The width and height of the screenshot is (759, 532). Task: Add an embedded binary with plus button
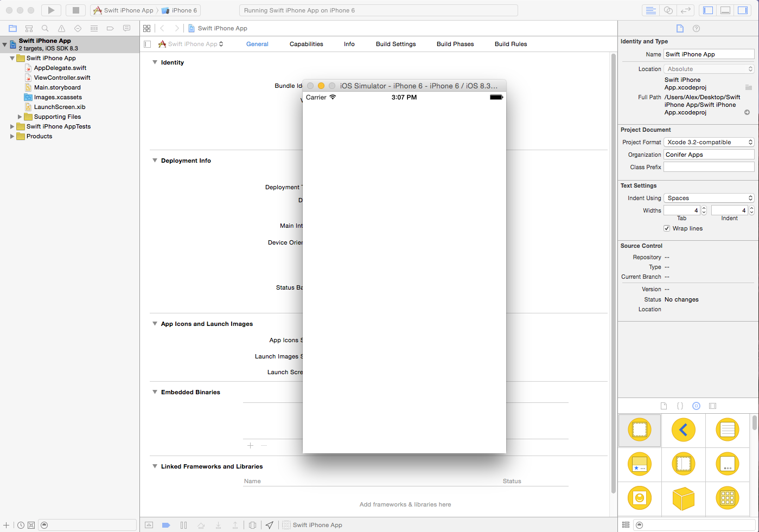(250, 445)
